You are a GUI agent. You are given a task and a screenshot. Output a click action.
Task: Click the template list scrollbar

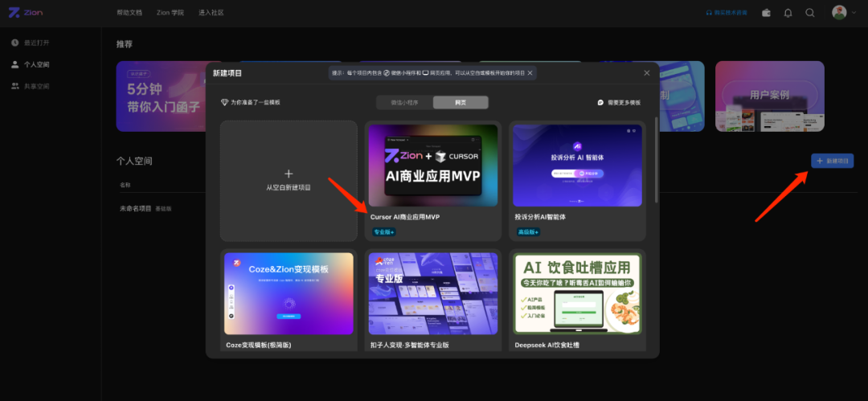point(657,159)
